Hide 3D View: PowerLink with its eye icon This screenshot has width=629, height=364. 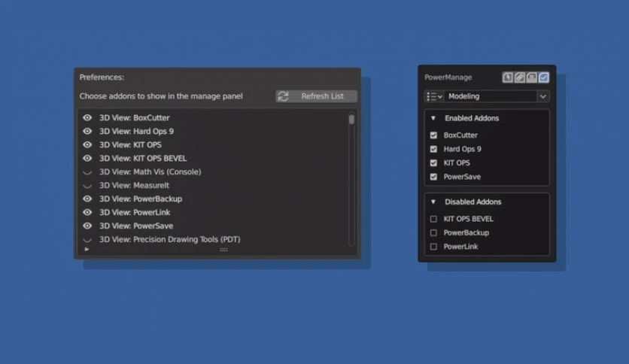tap(87, 213)
